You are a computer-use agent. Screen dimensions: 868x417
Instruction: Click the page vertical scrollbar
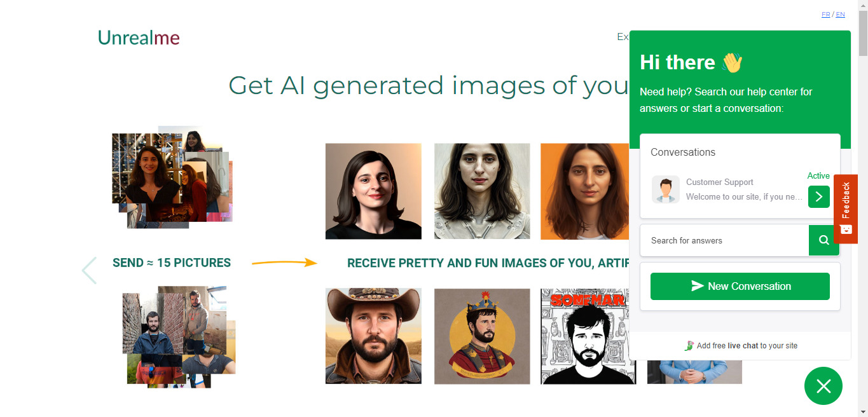pos(863,208)
